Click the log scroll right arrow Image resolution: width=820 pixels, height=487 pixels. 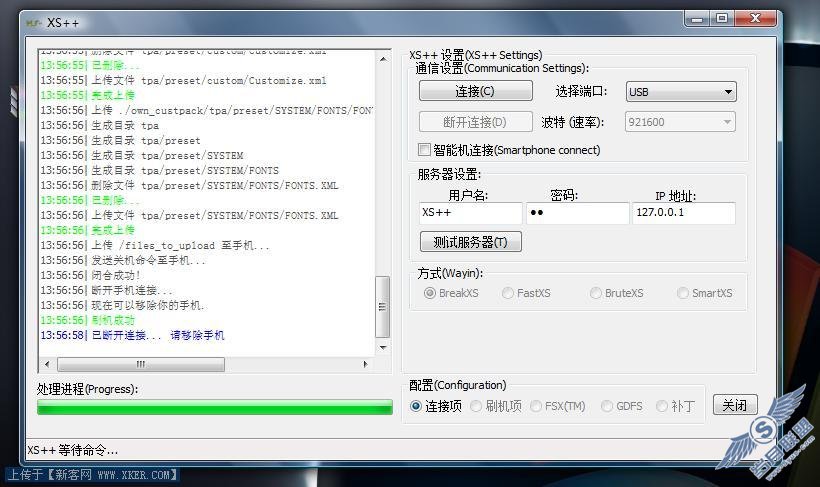[365, 364]
